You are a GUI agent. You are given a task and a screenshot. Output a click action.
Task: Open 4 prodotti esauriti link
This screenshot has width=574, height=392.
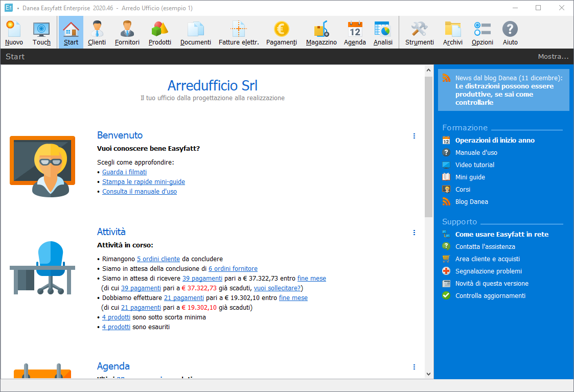click(116, 327)
